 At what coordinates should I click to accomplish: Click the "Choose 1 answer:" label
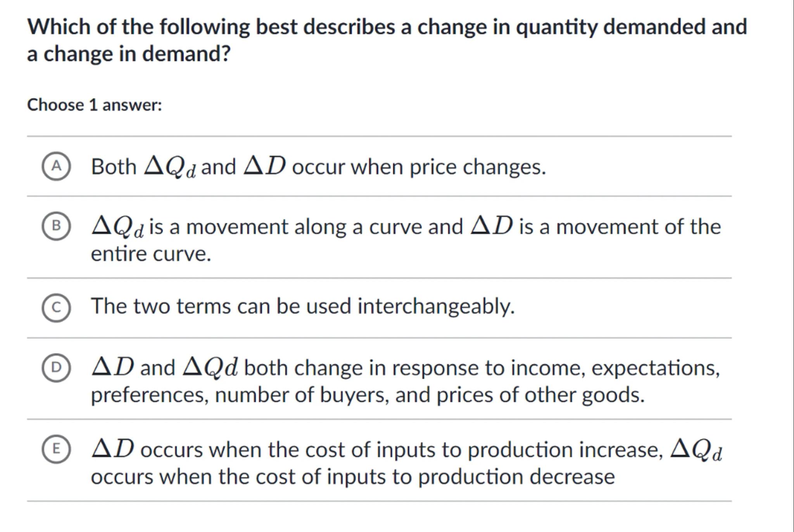tap(95, 105)
